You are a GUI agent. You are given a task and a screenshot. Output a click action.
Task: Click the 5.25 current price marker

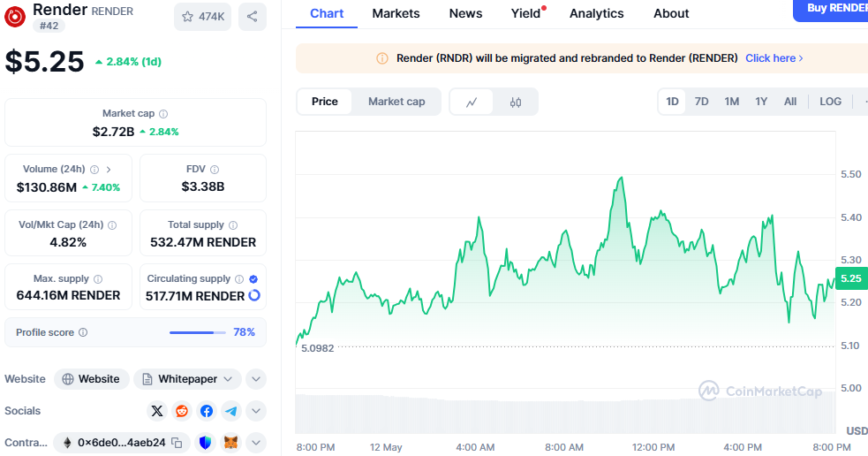click(x=851, y=278)
